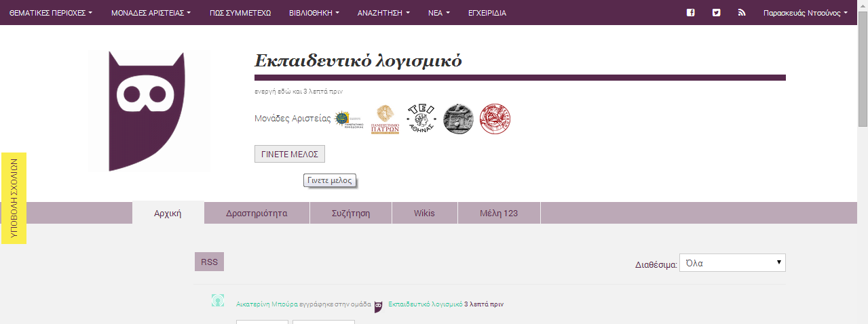Click the RSS button above the activity list

pyautogui.click(x=209, y=262)
